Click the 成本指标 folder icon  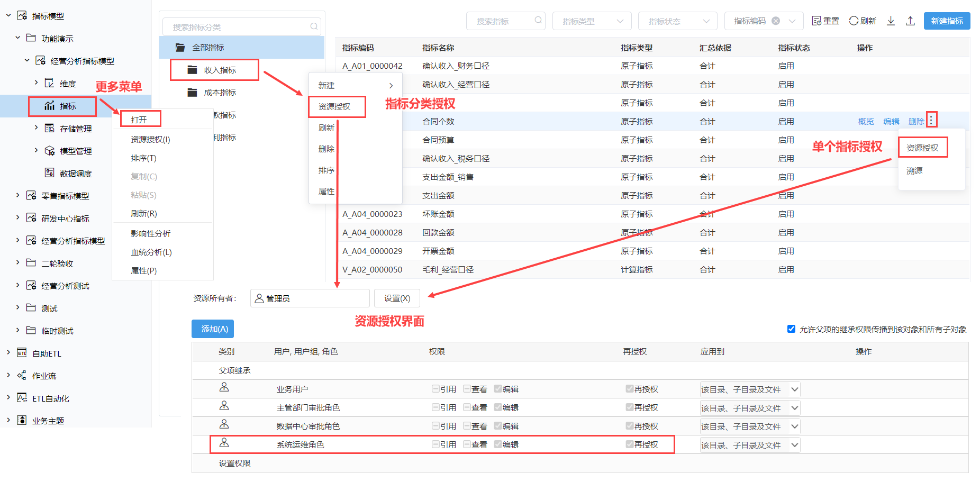[193, 93]
